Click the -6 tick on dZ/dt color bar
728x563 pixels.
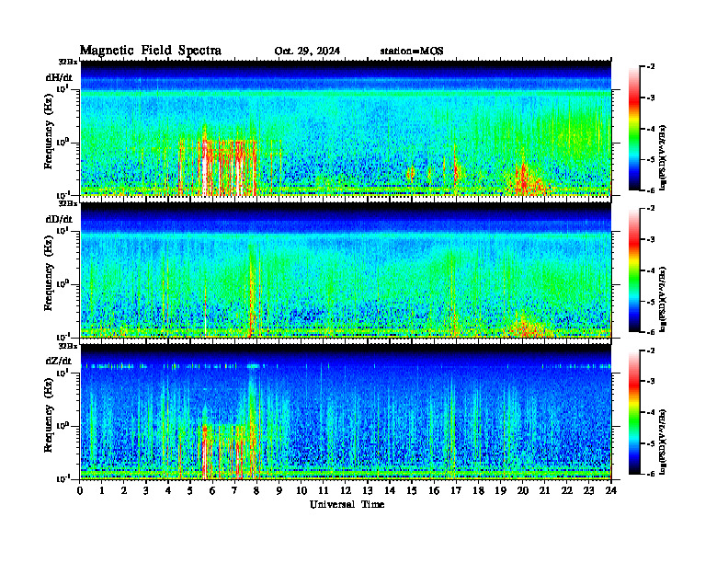click(651, 474)
